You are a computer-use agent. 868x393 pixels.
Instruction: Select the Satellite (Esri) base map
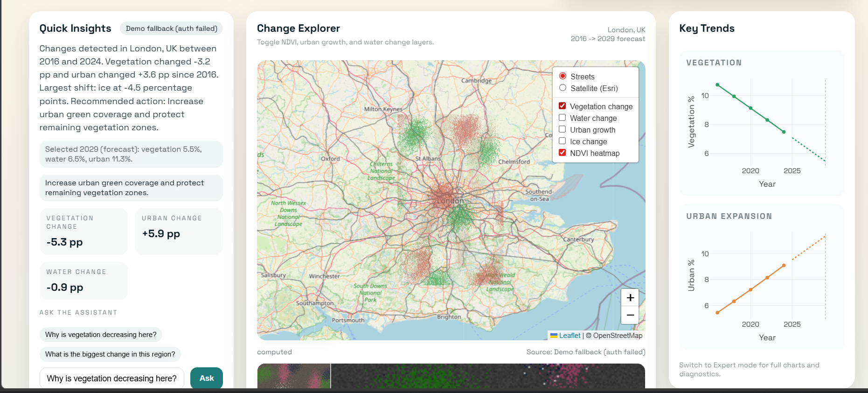click(563, 88)
